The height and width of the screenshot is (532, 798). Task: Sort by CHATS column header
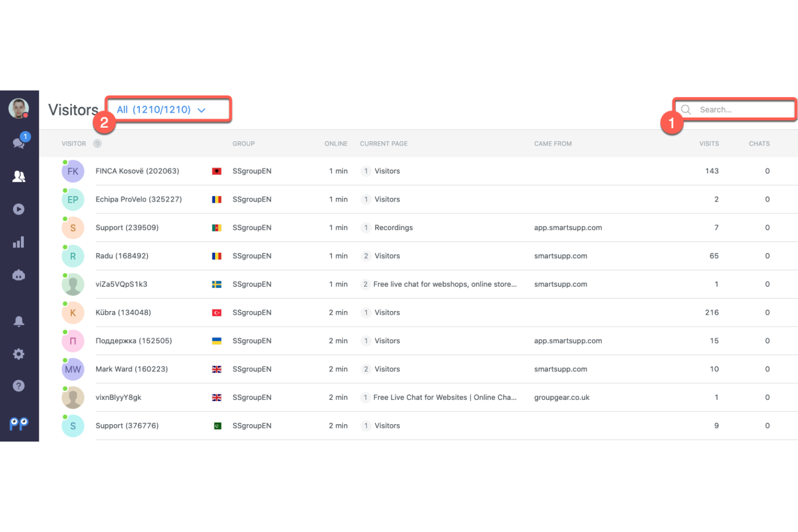tap(759, 143)
